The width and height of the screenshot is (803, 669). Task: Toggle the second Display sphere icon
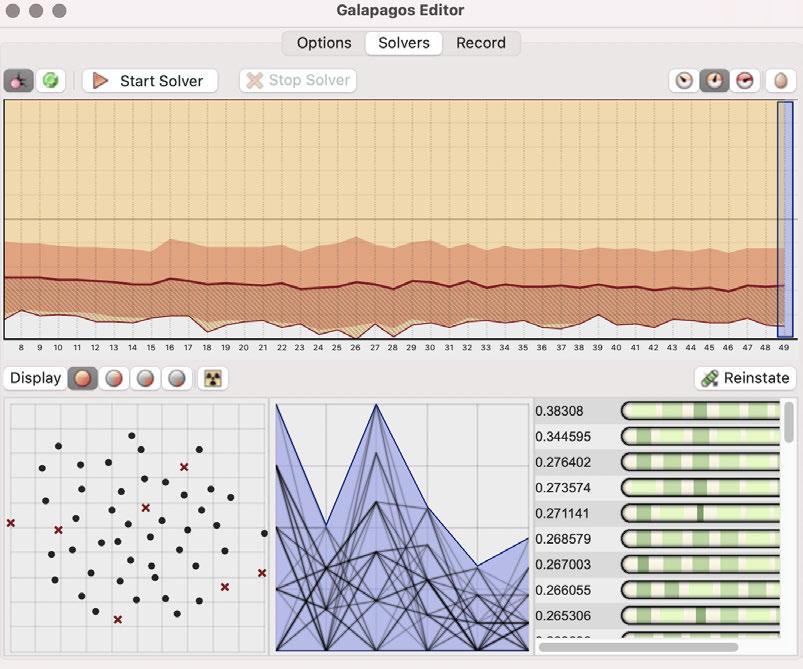click(114, 379)
